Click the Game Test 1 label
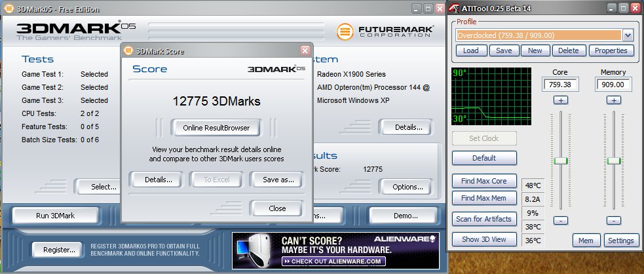This screenshot has width=644, height=274. pyautogui.click(x=43, y=74)
